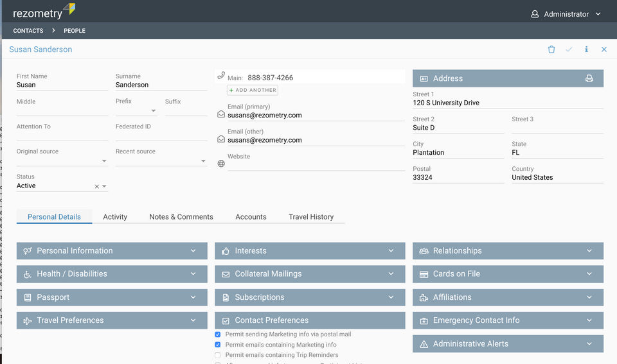617x364 pixels.
Task: Expand the Cards on File panel
Action: point(508,274)
